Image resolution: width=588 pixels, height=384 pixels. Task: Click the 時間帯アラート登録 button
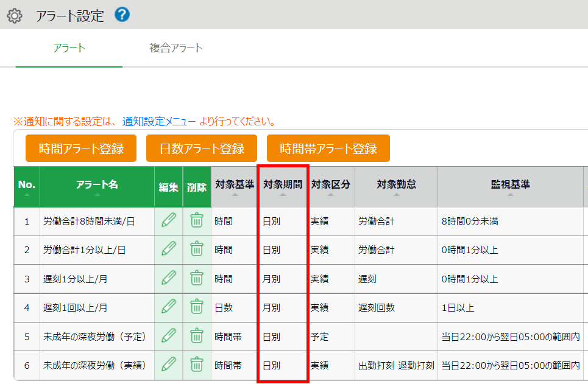328,148
